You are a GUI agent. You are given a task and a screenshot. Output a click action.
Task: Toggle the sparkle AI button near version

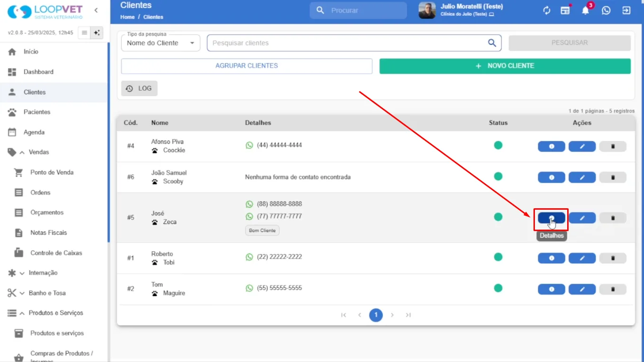click(x=97, y=33)
